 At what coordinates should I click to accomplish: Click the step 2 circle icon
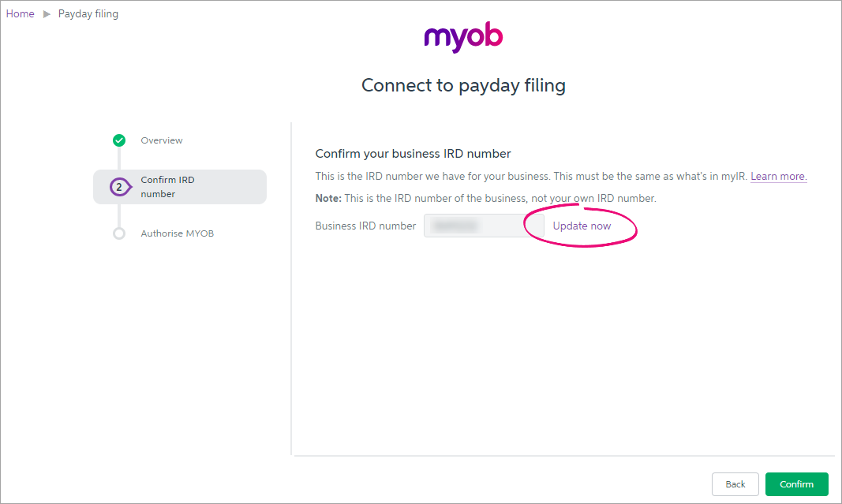(120, 187)
